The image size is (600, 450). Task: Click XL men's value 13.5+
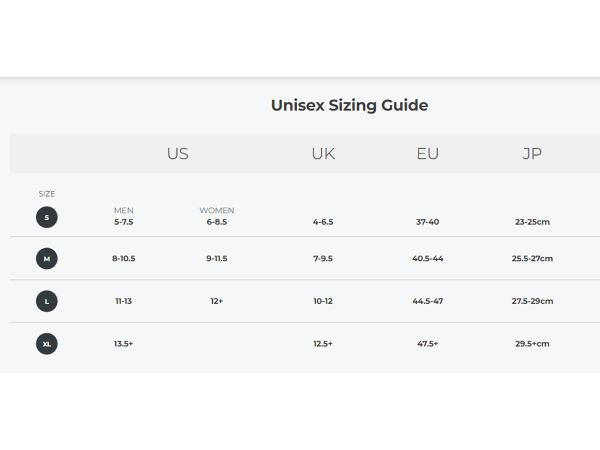point(123,344)
